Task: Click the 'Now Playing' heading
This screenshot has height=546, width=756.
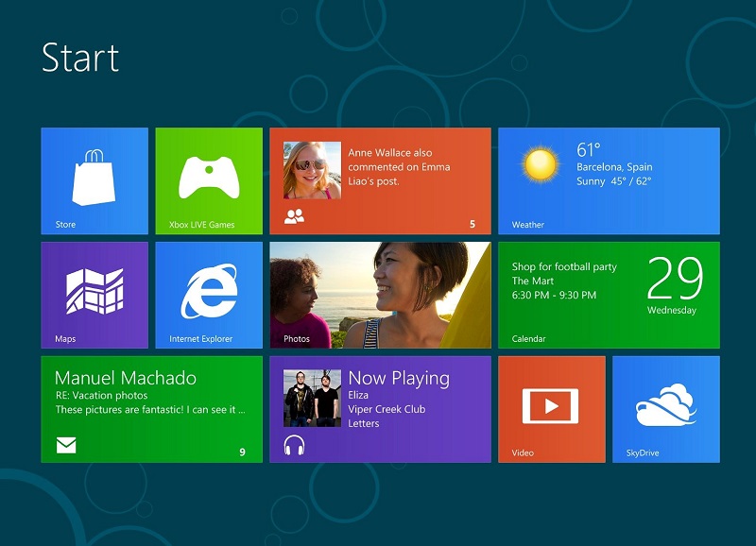Action: (399, 379)
